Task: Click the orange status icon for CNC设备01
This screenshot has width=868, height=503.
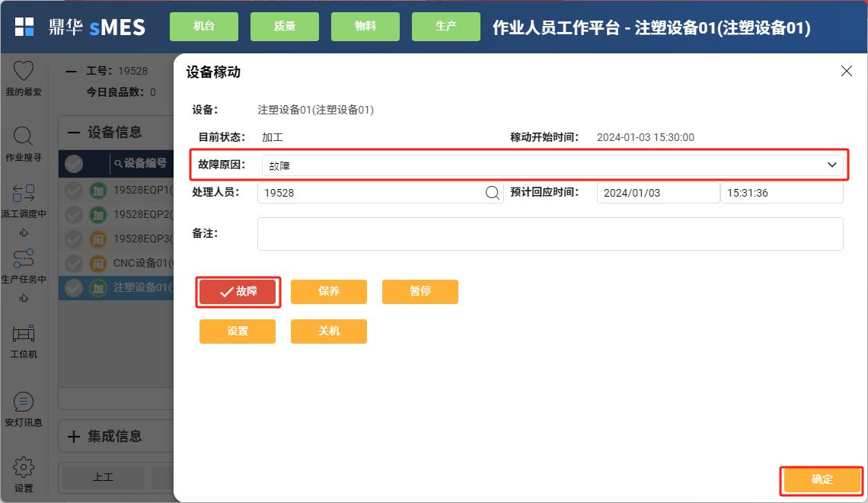Action: tap(98, 264)
